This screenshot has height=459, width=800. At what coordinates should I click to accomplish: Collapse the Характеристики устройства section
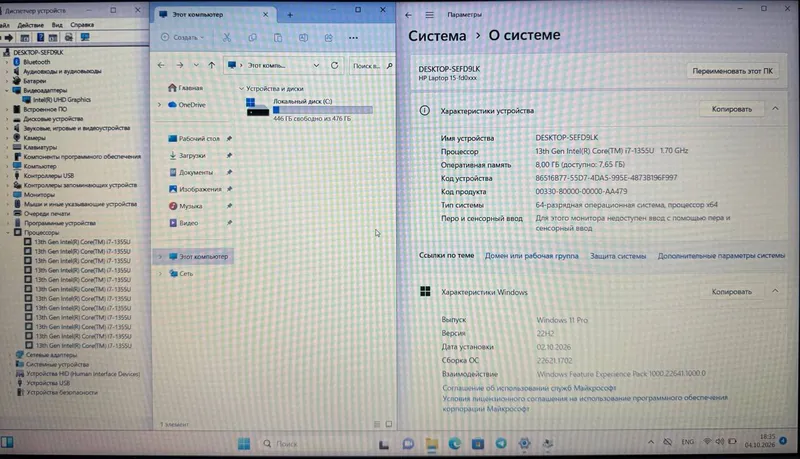click(x=775, y=109)
